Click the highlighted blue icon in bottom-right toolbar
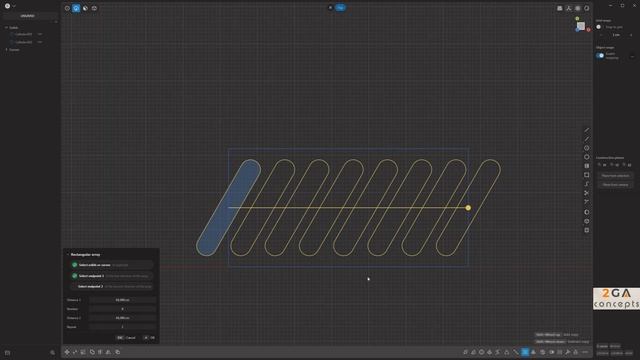640x360 pixels. coord(525,352)
